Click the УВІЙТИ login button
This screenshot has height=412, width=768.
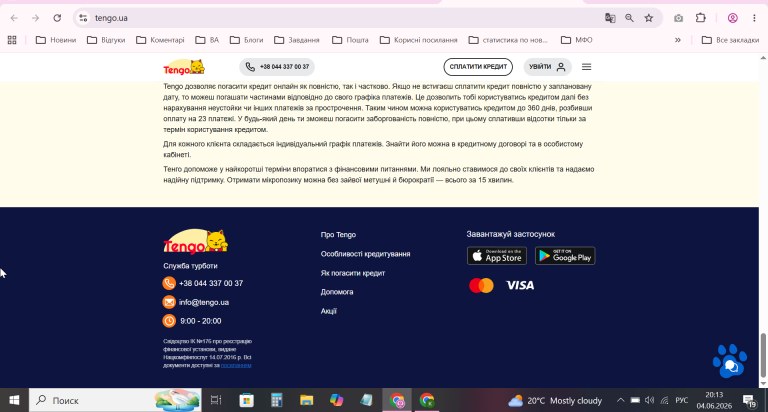click(547, 67)
